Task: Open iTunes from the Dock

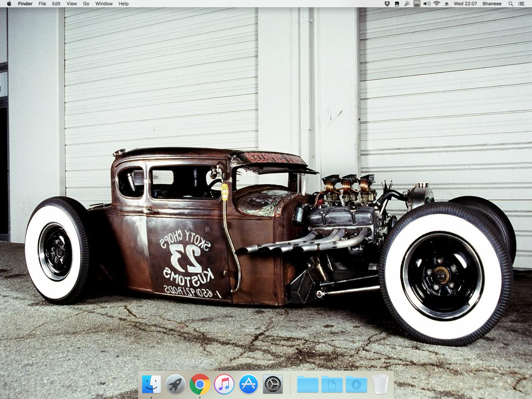Action: click(x=224, y=384)
